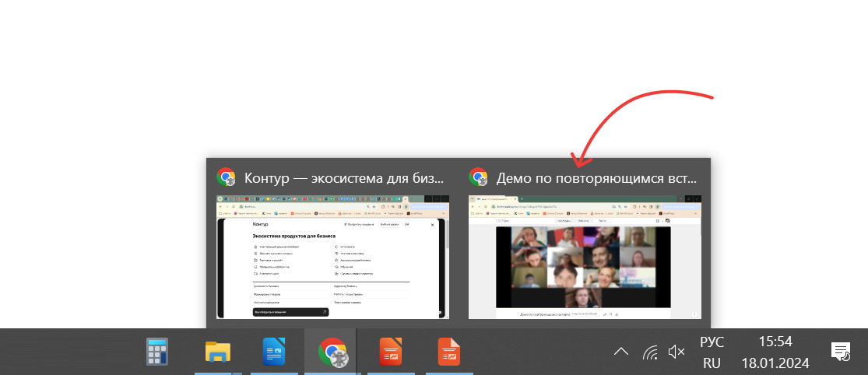Open Wi-Fi network tray icon

pos(651,352)
